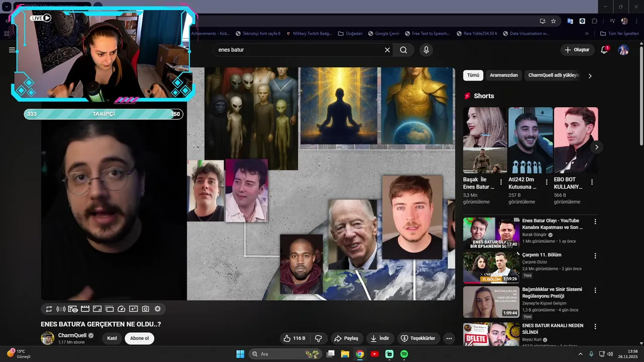Open the YouTube hamburger guide menu
Viewport: 644px width, 362px height.
pos(12,50)
